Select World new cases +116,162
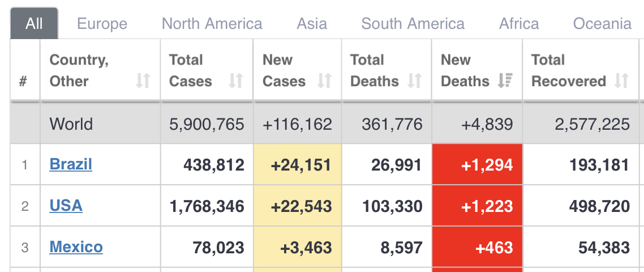This screenshot has width=644, height=272. click(297, 124)
